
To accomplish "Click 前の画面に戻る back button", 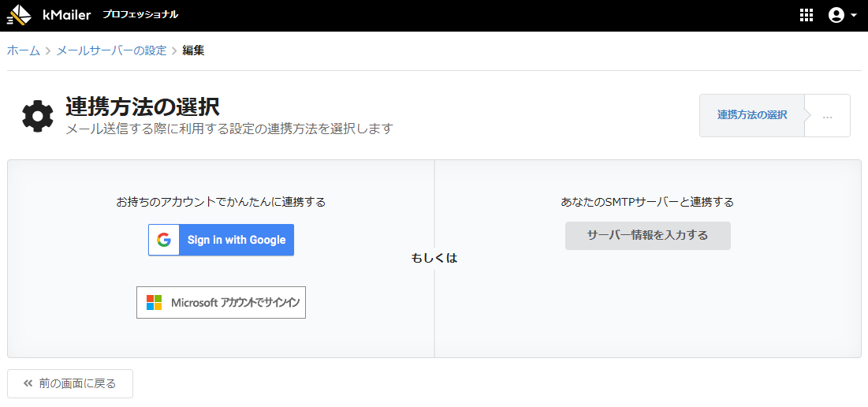I will point(70,383).
